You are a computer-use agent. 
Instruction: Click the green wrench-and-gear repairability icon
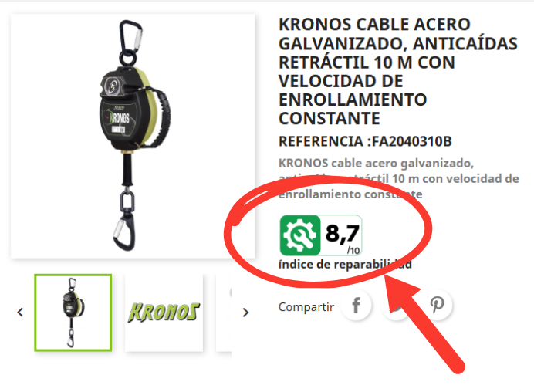pyautogui.click(x=300, y=235)
